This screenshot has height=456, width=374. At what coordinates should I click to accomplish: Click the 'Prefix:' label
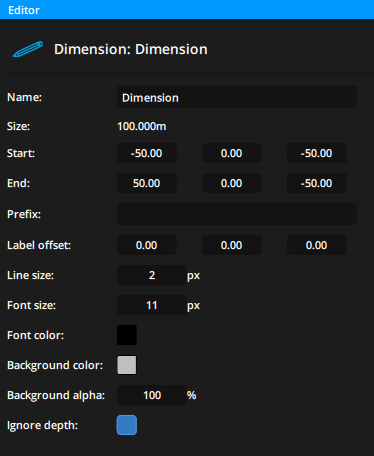tap(24, 214)
